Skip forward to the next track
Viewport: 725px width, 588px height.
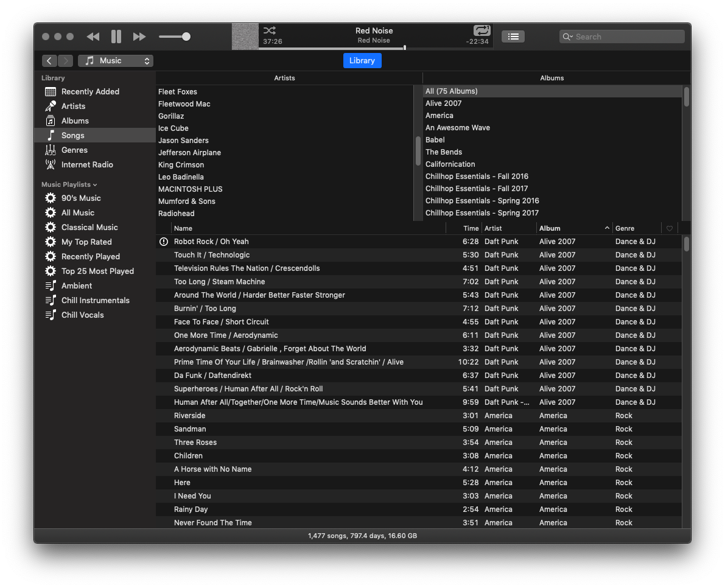(x=139, y=37)
